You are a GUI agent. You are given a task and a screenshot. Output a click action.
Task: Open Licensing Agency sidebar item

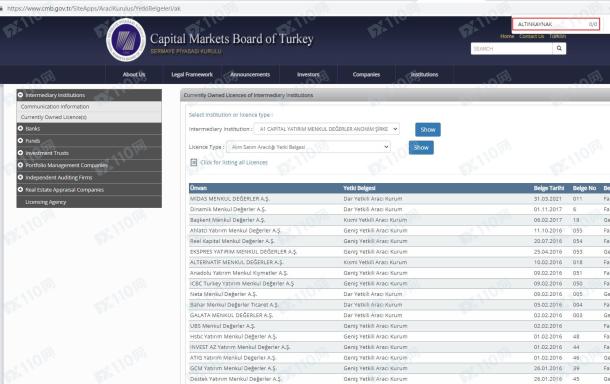tap(46, 202)
